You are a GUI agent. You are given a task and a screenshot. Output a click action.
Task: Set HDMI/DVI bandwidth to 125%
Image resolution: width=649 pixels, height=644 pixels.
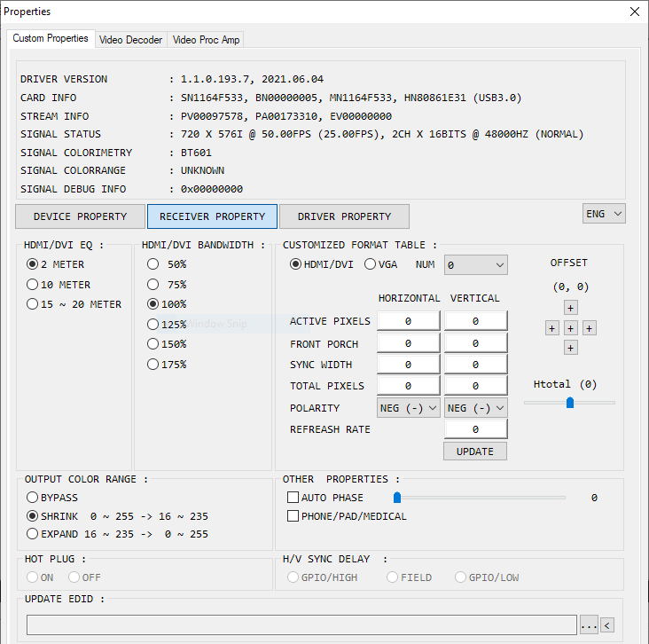coord(153,325)
